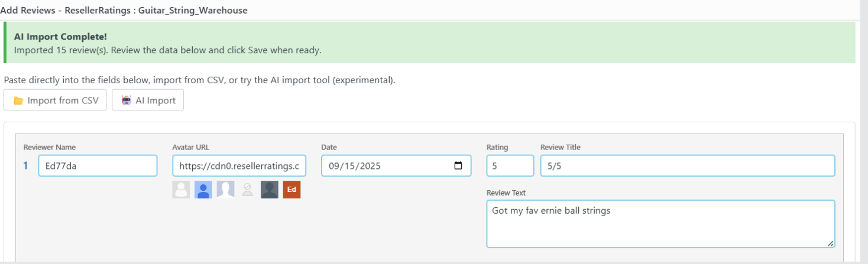Click the Date field showing 09/15/2025
Viewport: 868px width, 264px height.
[384, 166]
